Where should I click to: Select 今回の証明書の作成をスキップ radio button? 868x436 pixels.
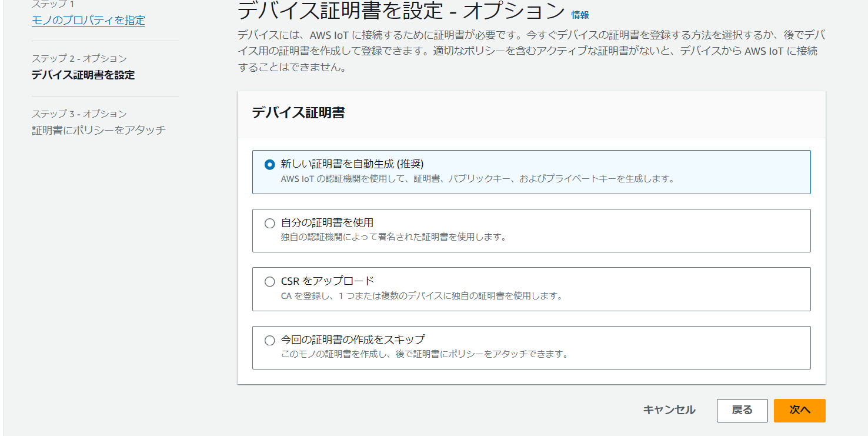pos(270,340)
